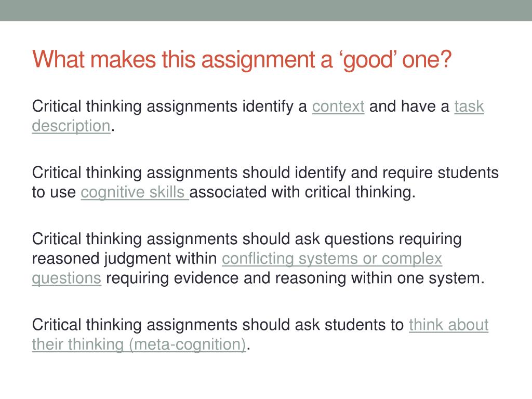Click the text "should ask questions requiring"

[x=352, y=239]
